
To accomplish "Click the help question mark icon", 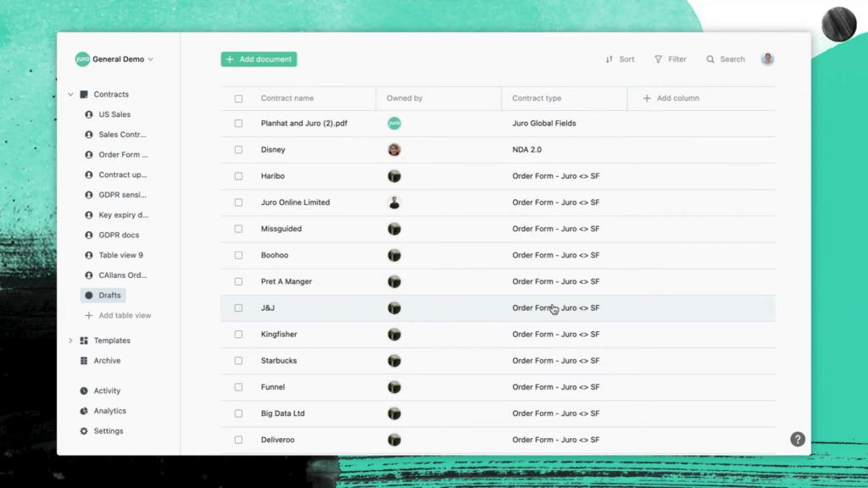I will (797, 439).
